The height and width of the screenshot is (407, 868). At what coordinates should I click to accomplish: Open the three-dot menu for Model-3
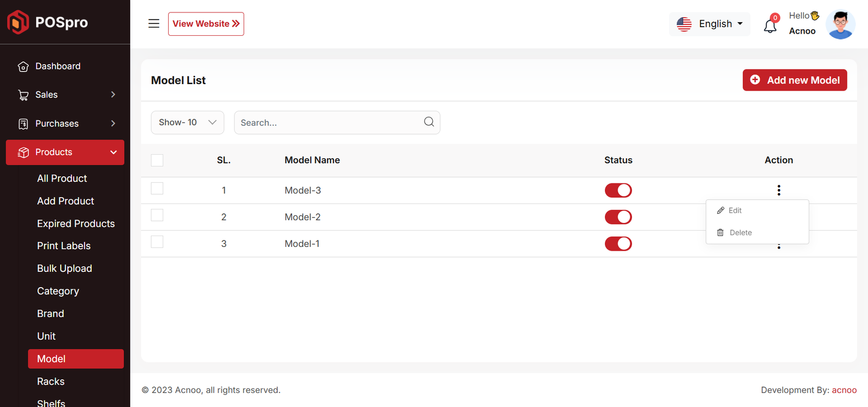[778, 190]
